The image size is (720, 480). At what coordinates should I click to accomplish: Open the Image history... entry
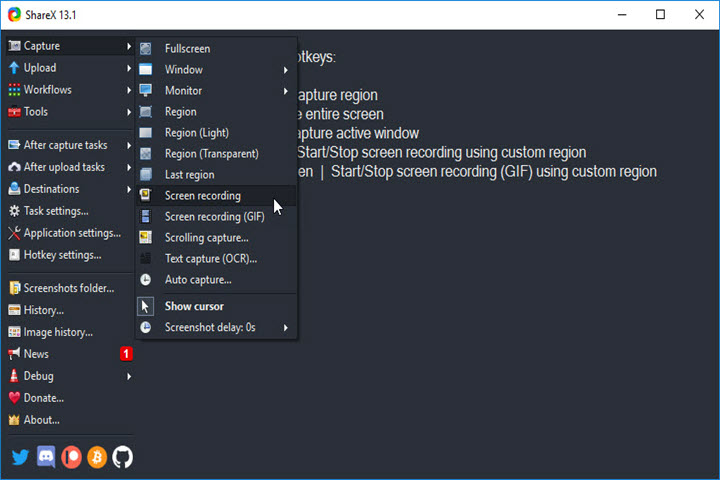point(70,332)
